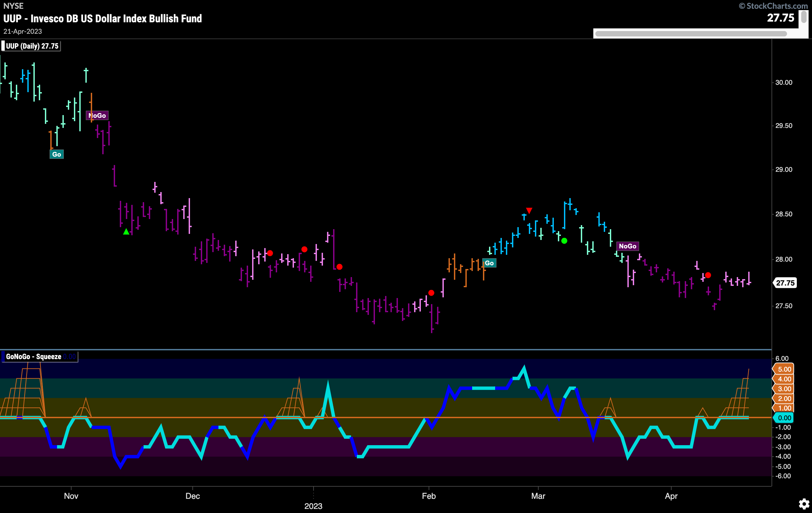The height and width of the screenshot is (513, 812).
Task: Click the Go label in late October
Action: 57,154
